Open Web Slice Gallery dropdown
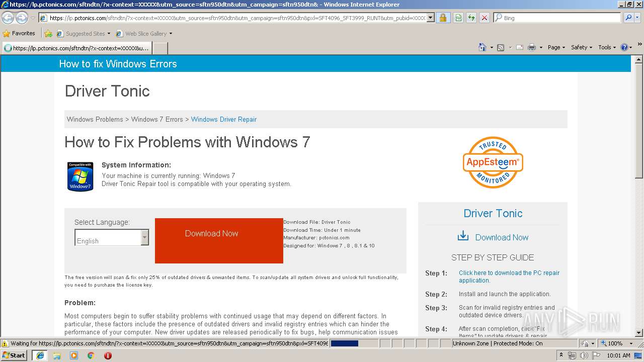 [x=144, y=34]
